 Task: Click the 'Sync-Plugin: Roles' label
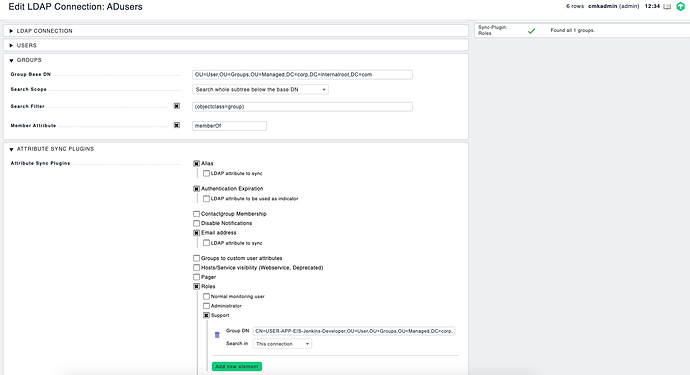[x=493, y=30]
